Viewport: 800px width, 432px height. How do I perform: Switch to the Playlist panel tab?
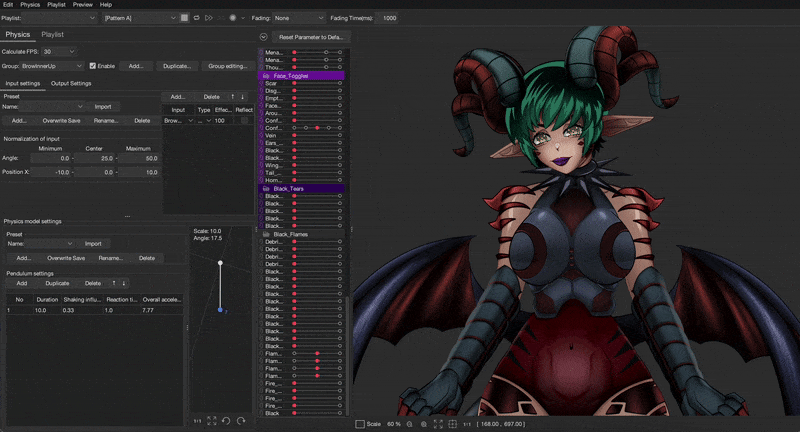[53, 34]
